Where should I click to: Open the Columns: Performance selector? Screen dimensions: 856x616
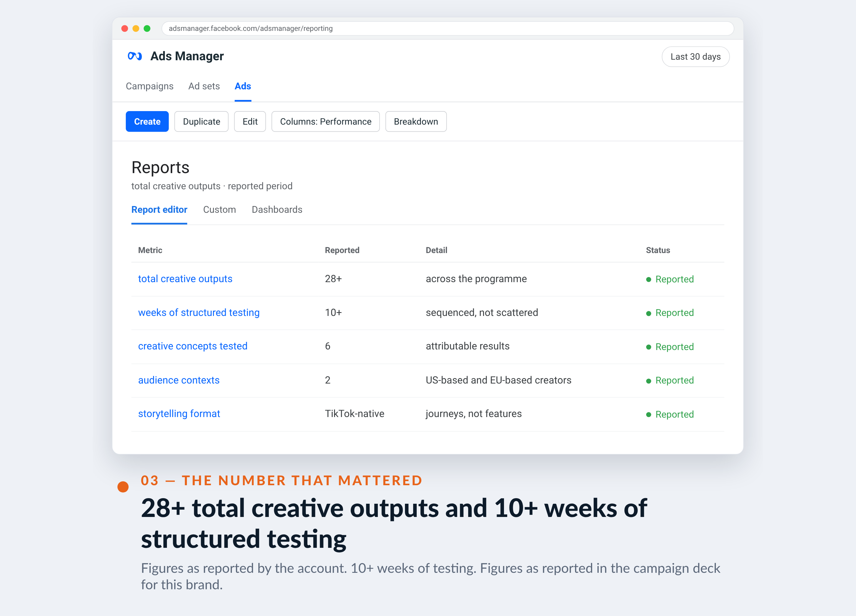[325, 122]
